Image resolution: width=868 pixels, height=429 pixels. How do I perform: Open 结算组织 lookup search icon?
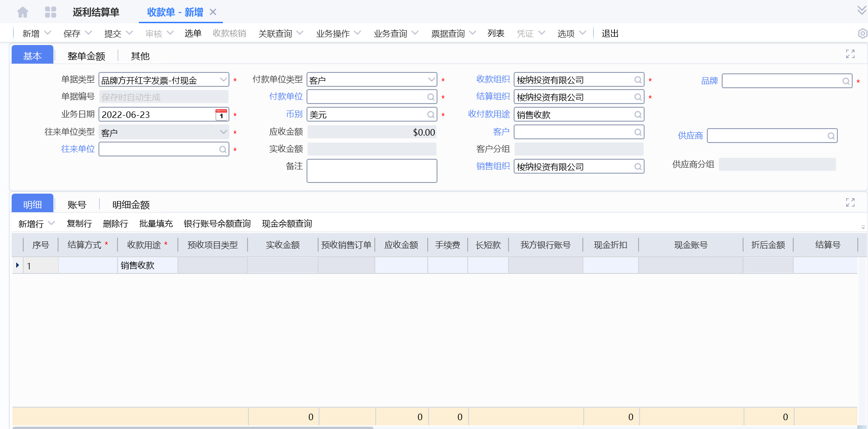pos(638,97)
